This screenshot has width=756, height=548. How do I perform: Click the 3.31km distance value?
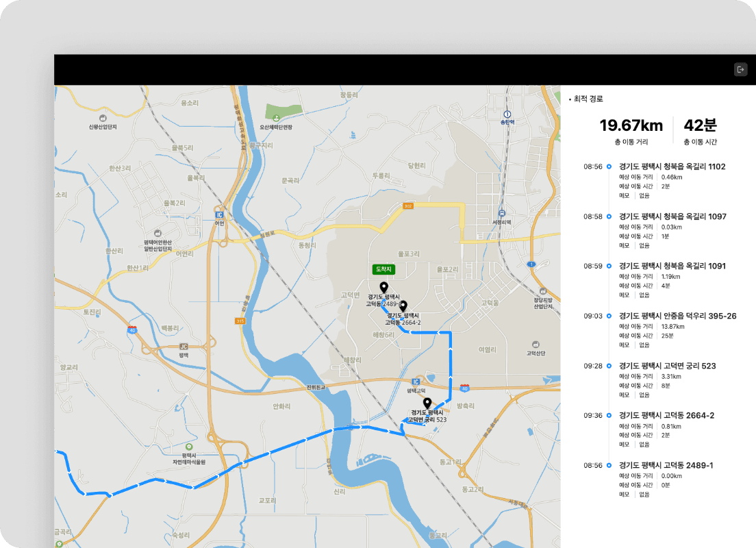point(671,376)
